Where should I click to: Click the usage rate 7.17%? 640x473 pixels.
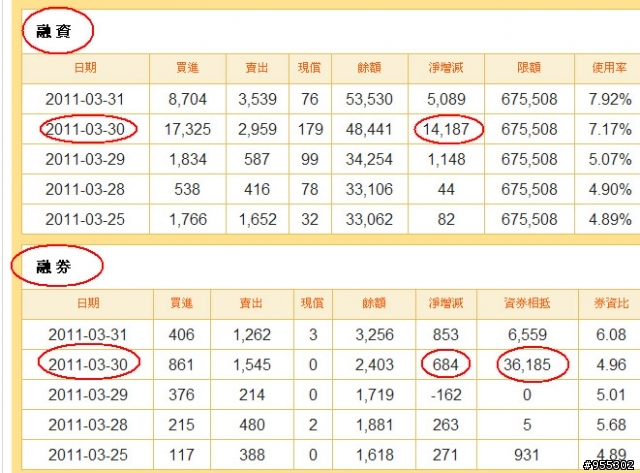(x=610, y=129)
